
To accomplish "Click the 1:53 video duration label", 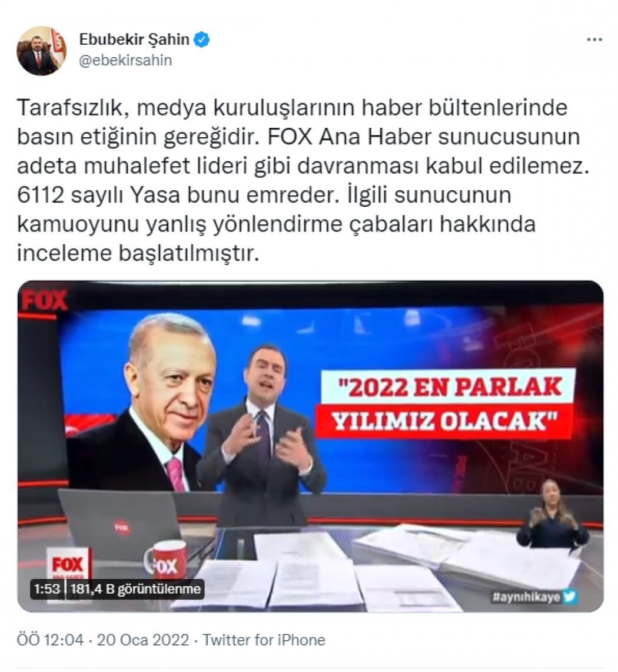I will click(x=46, y=589).
